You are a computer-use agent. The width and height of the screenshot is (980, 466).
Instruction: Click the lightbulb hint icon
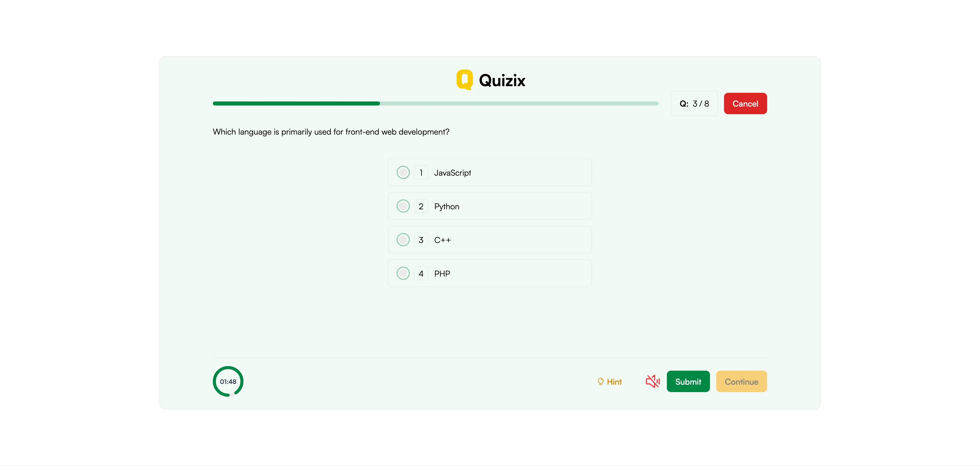tap(600, 381)
